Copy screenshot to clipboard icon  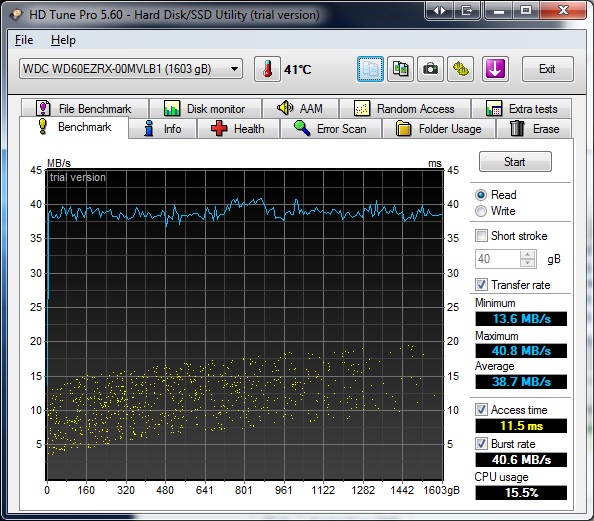400,69
